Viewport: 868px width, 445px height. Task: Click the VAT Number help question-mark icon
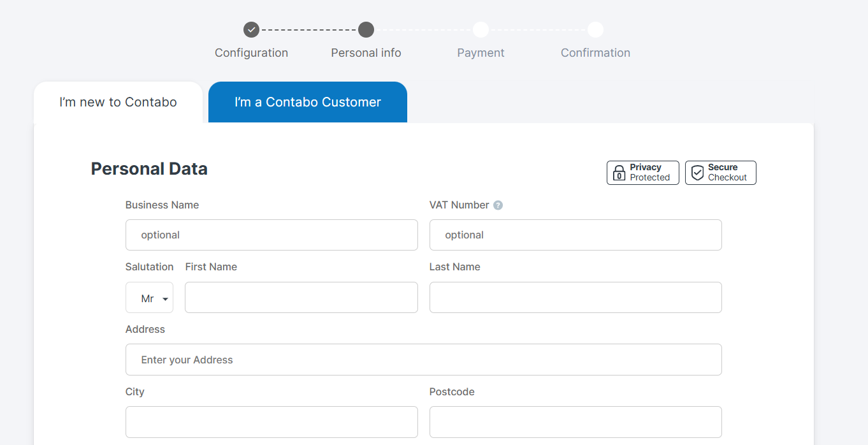(498, 205)
